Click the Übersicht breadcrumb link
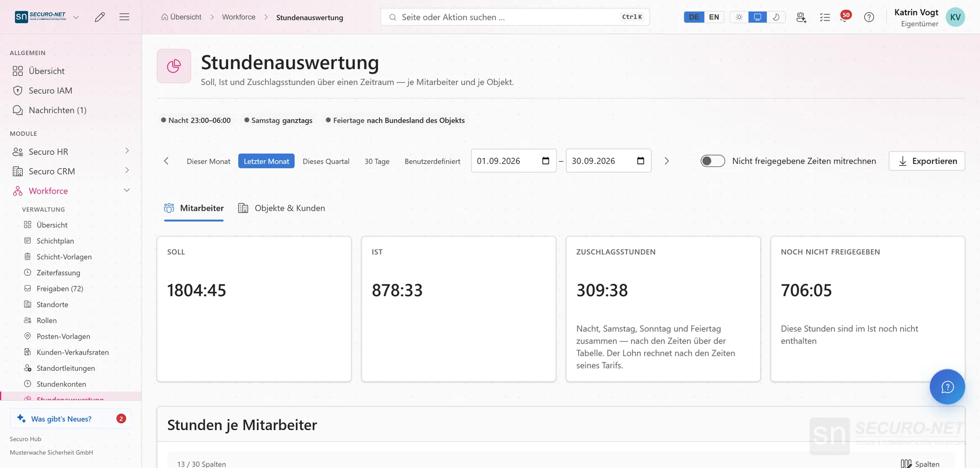Viewport: 980px width, 468px height. coord(181,17)
